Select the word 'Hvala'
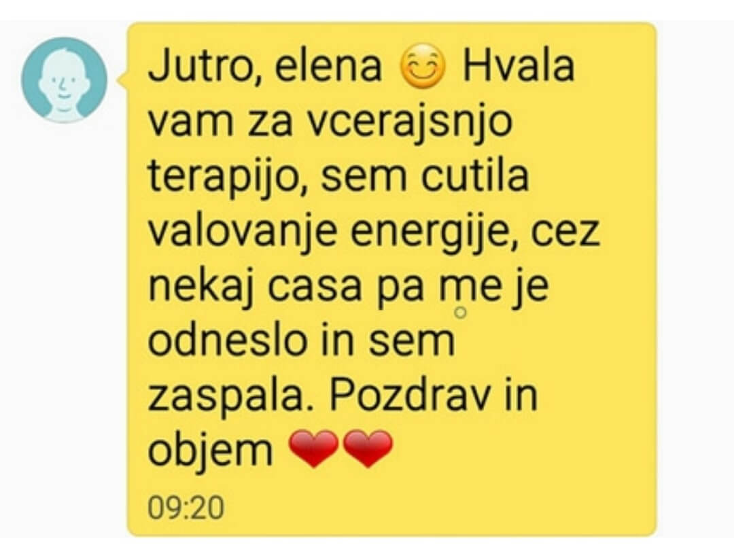The width and height of the screenshot is (734, 560). pyautogui.click(x=518, y=66)
